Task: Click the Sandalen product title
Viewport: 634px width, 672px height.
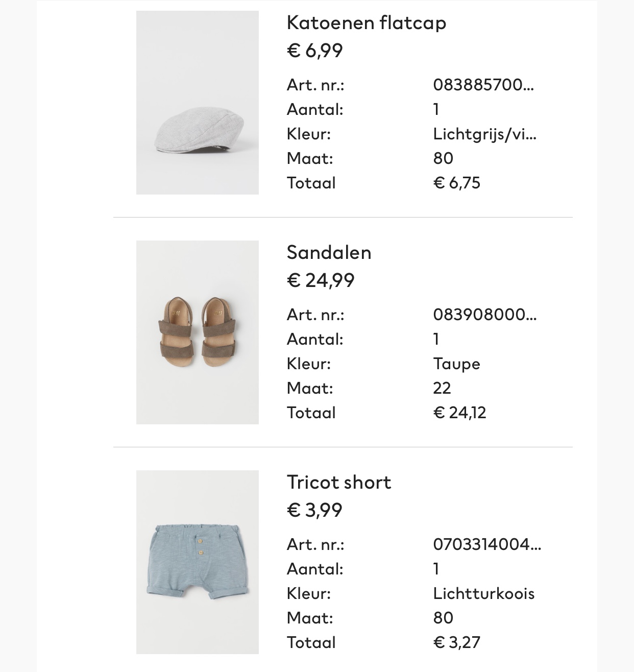Action: (329, 252)
